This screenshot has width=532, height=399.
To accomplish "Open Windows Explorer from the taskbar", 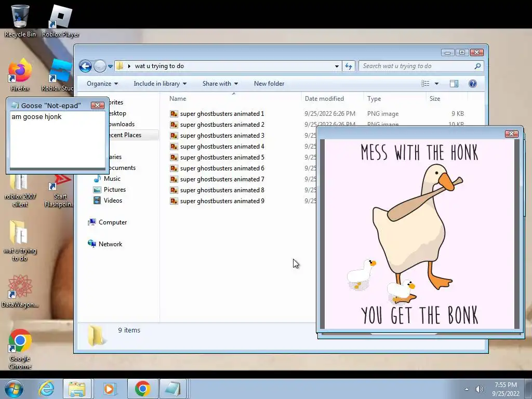I will [77, 389].
